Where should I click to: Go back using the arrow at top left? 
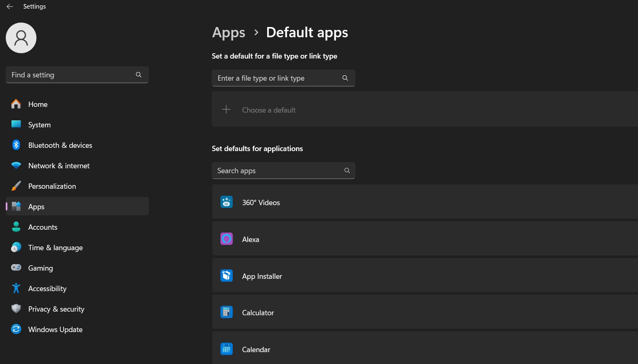tap(10, 6)
